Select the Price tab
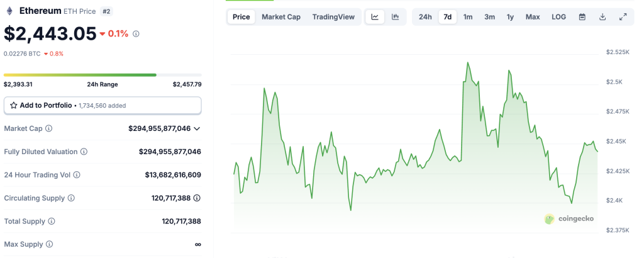This screenshot has height=258, width=644. point(241,17)
